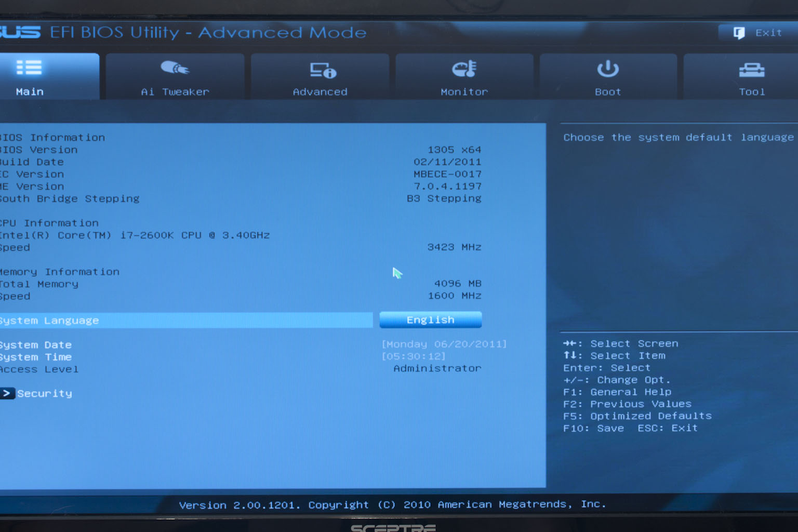The height and width of the screenshot is (532, 798).
Task: Click the Advanced settings icon
Action: pos(323,70)
